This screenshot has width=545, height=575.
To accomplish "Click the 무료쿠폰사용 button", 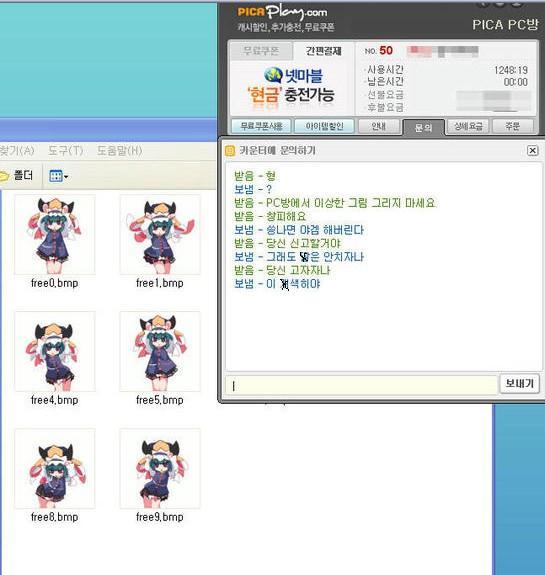I will [261, 127].
